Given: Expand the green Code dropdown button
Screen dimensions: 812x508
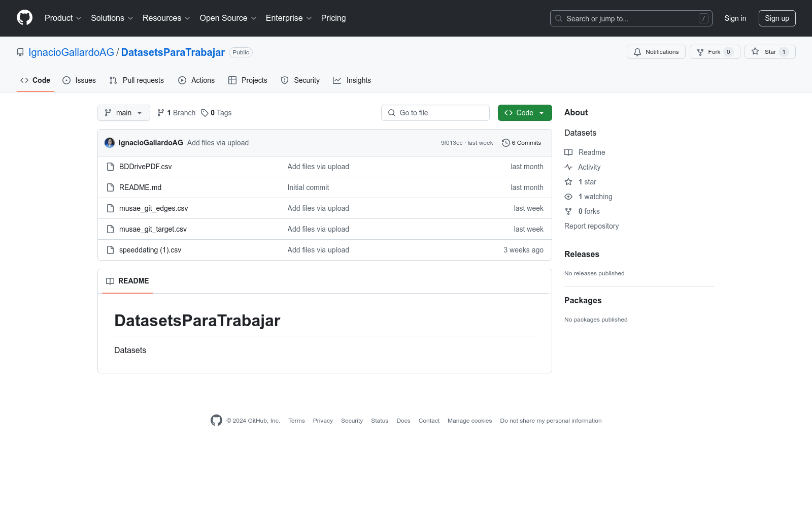Looking at the screenshot, I should (x=525, y=113).
